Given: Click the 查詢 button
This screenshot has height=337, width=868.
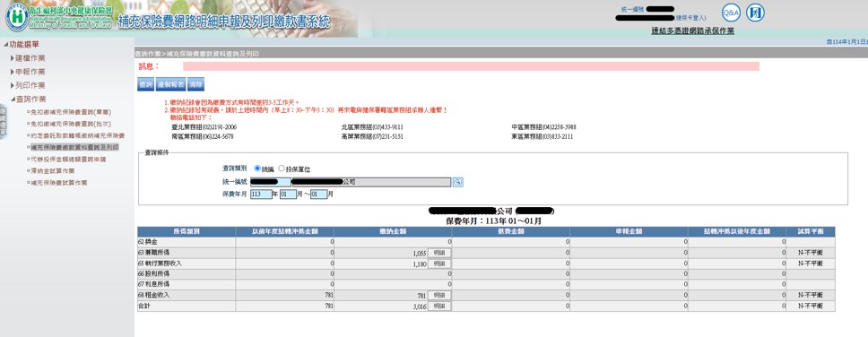Looking at the screenshot, I should point(145,84).
